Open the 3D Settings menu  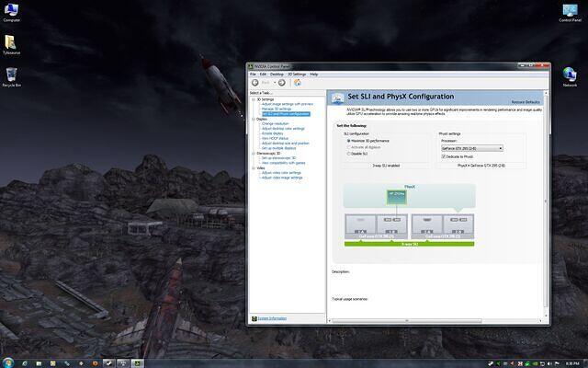(296, 74)
